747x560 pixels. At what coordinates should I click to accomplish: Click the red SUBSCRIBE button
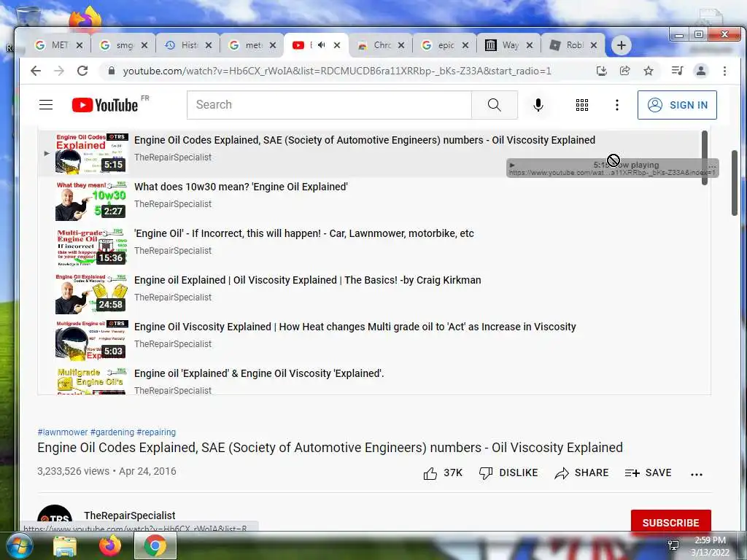[x=671, y=522]
